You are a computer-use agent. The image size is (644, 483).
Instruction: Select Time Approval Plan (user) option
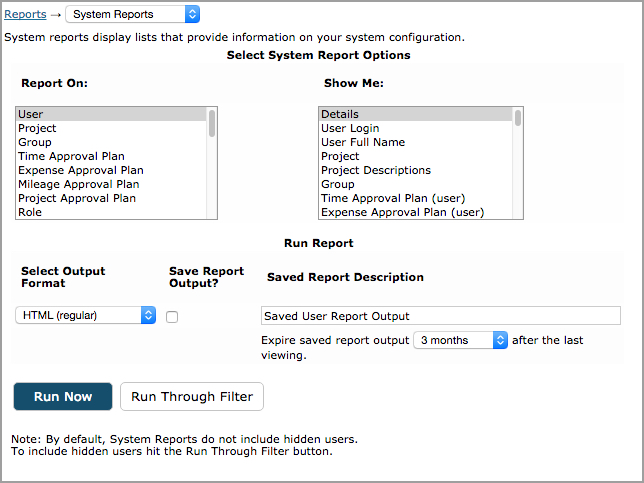[416, 198]
